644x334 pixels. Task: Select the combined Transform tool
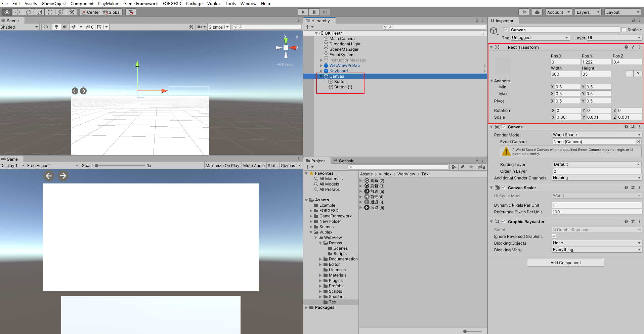[60, 12]
